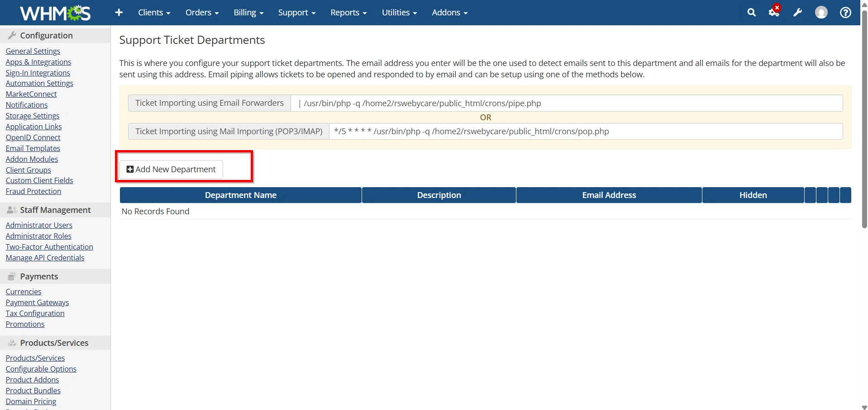Expand the Reports menu
This screenshot has width=868, height=410.
pos(348,13)
